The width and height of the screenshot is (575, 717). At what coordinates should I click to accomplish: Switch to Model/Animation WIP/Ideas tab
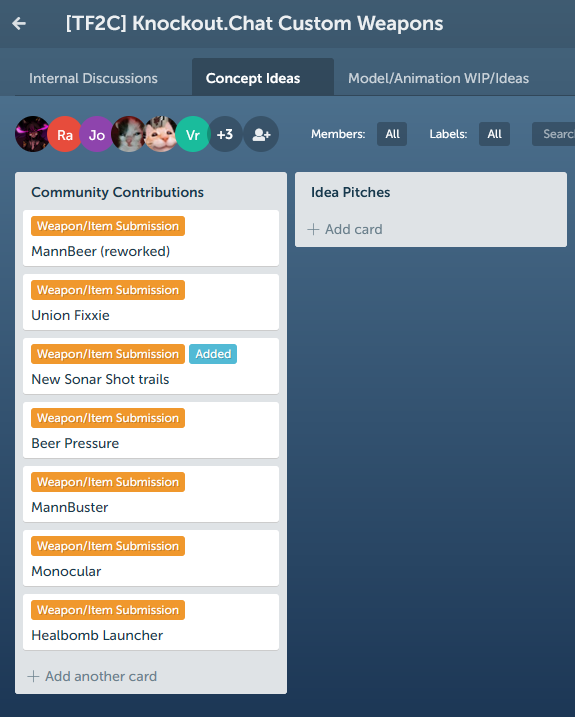(x=438, y=78)
